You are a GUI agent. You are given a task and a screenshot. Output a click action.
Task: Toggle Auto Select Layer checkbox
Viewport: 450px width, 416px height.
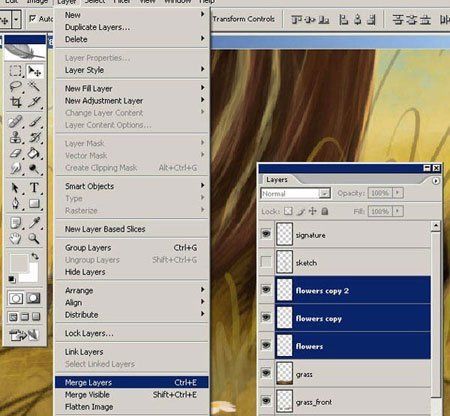coord(32,19)
